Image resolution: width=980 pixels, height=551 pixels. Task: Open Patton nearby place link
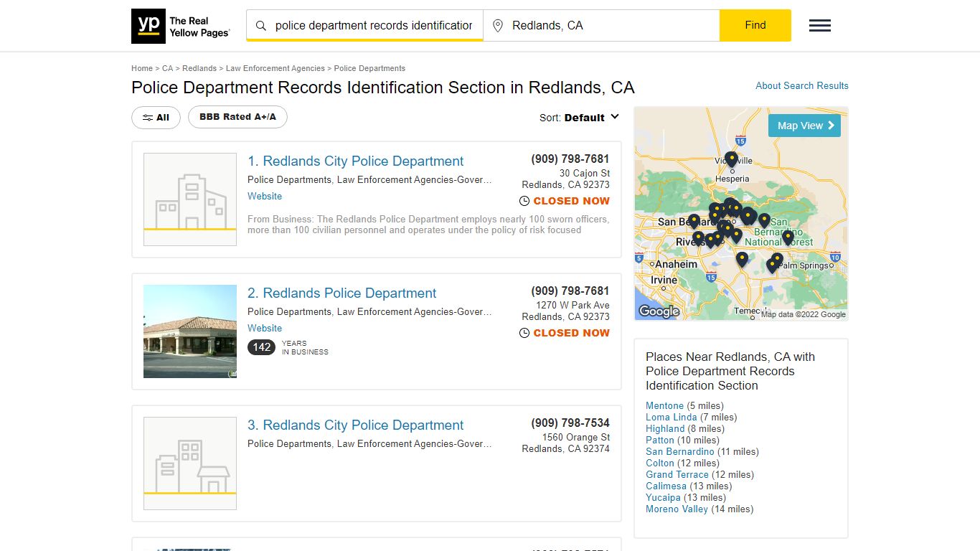pyautogui.click(x=660, y=440)
